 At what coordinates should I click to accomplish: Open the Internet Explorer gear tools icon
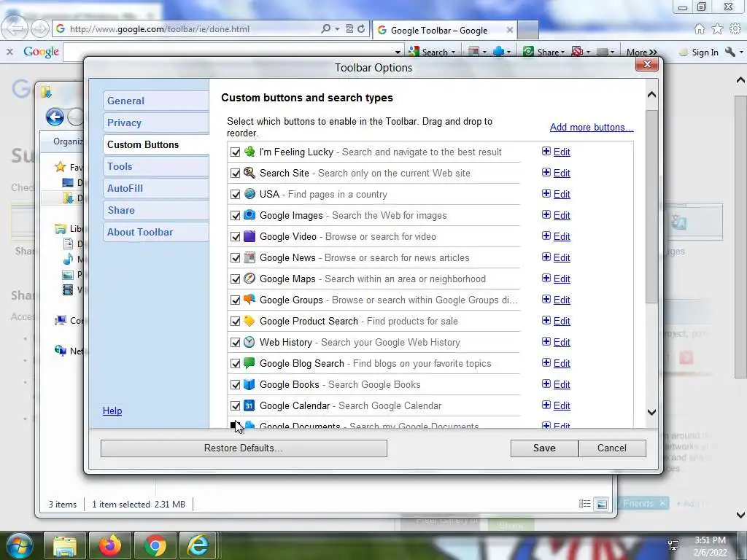tap(735, 29)
